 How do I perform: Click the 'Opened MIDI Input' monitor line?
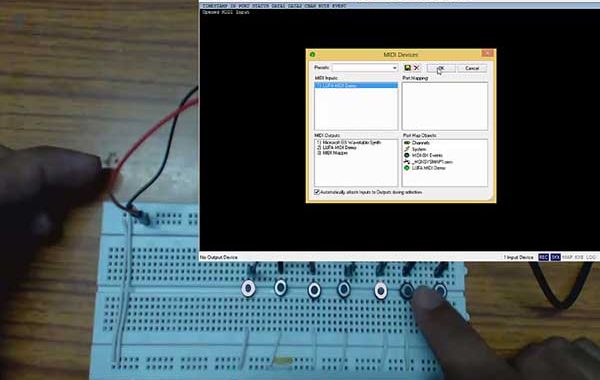coord(226,12)
